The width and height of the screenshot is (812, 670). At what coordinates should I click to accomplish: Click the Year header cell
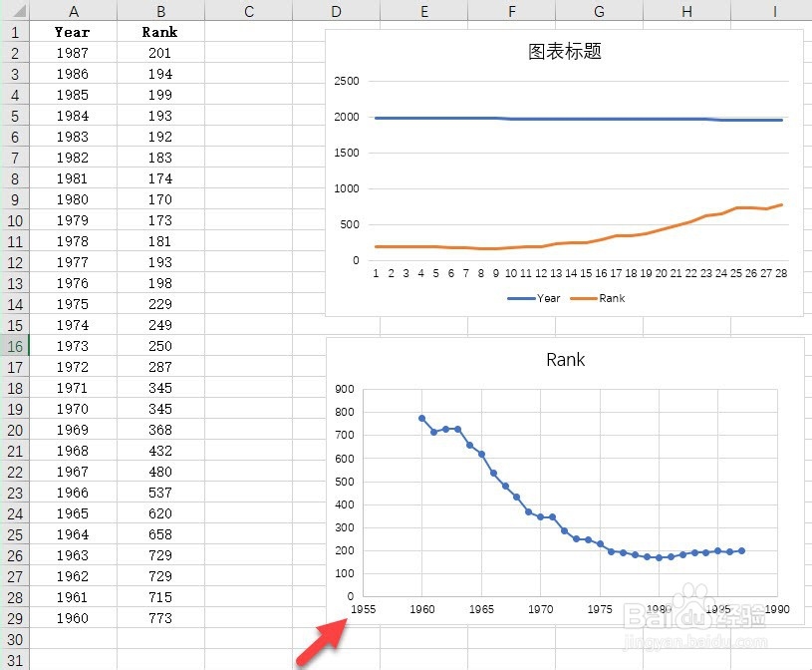pyautogui.click(x=73, y=32)
